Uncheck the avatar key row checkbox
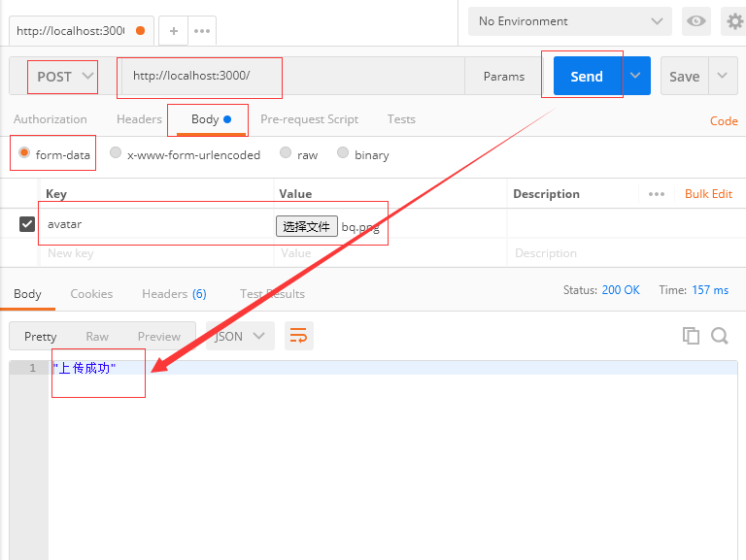This screenshot has width=746, height=560. tap(27, 224)
